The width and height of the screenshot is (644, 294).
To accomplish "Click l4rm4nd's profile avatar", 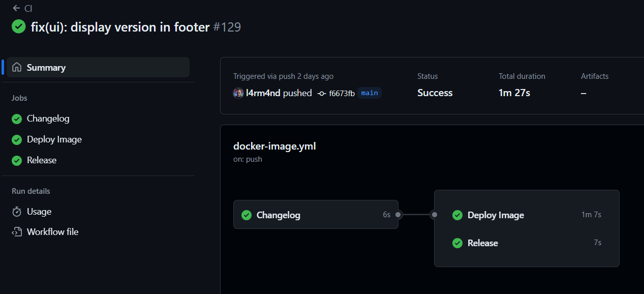I will point(238,93).
